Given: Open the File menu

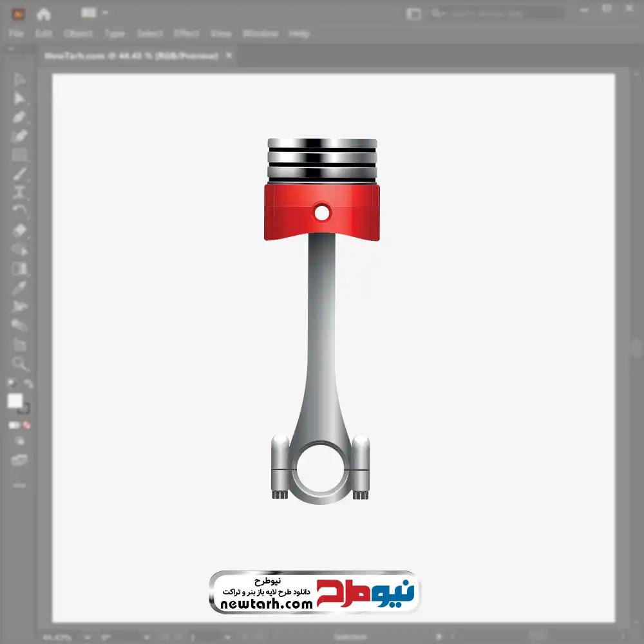Looking at the screenshot, I should pyautogui.click(x=16, y=33).
